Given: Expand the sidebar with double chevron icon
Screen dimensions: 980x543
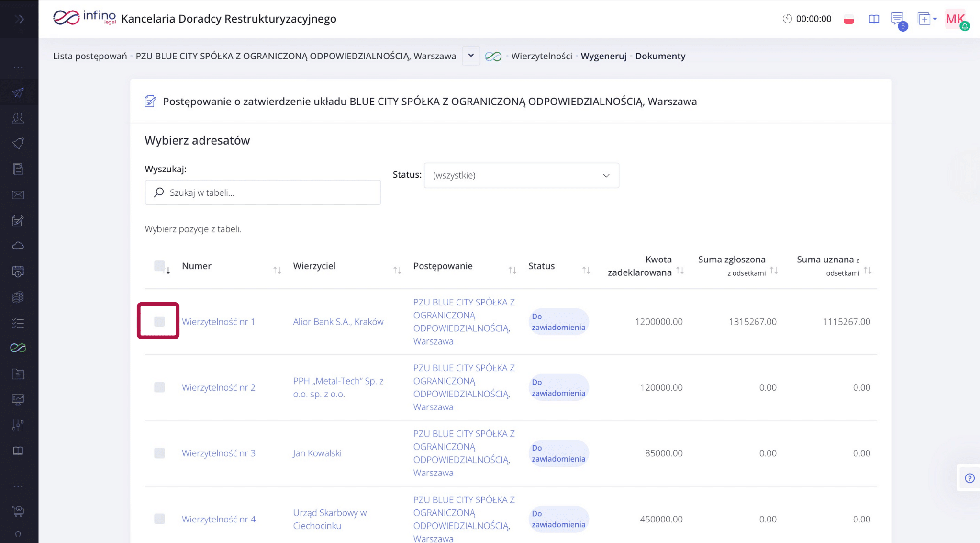Looking at the screenshot, I should [19, 19].
